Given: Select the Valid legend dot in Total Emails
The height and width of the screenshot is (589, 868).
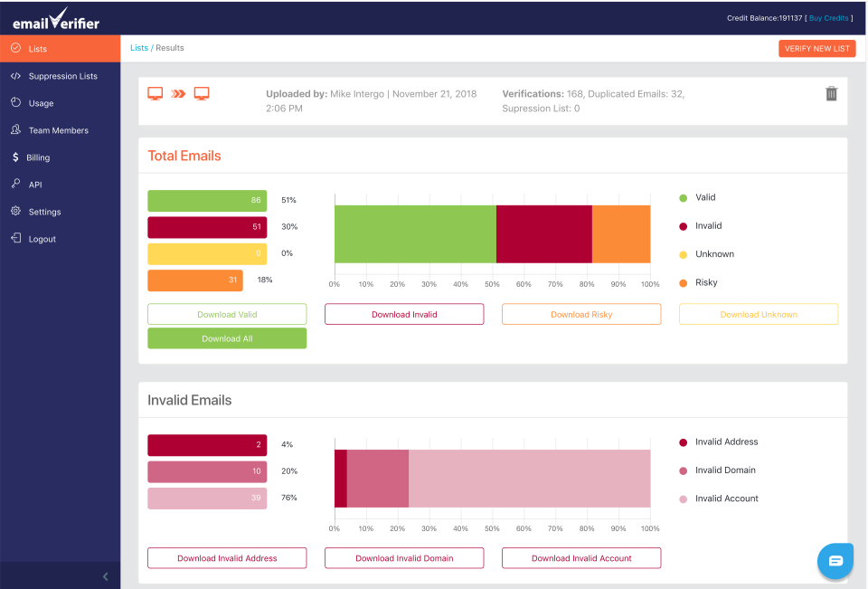Looking at the screenshot, I should pos(684,197).
